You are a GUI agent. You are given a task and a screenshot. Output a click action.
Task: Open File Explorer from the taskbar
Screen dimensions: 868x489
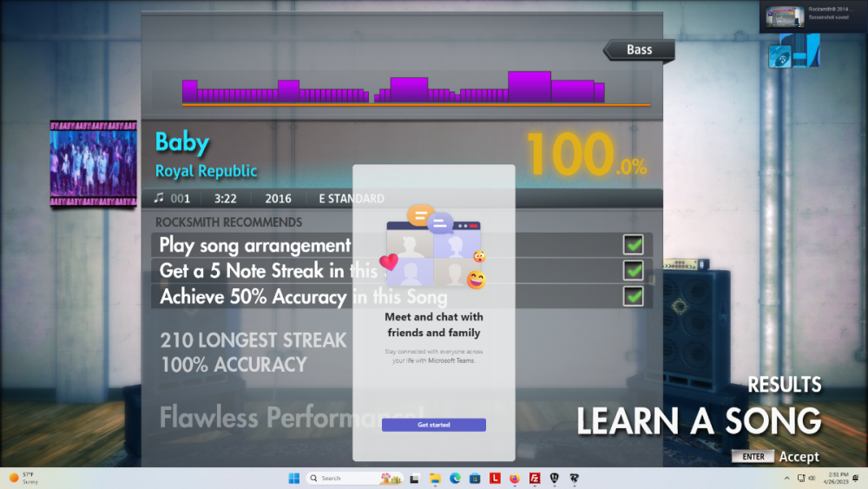(435, 479)
